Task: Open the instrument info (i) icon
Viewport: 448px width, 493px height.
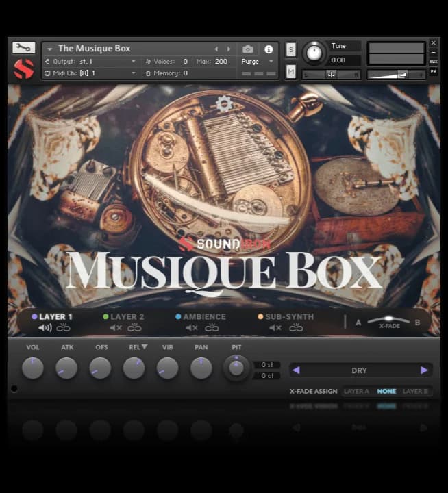Action: [269, 49]
